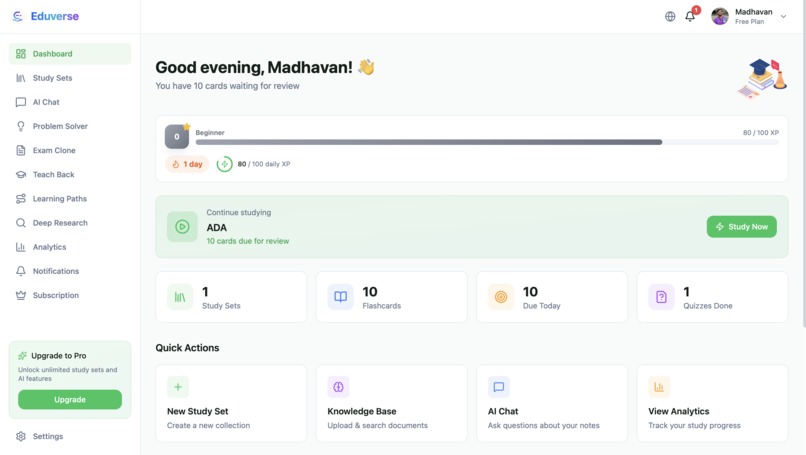Image resolution: width=806 pixels, height=455 pixels.
Task: Open the language globe icon
Action: click(x=670, y=16)
